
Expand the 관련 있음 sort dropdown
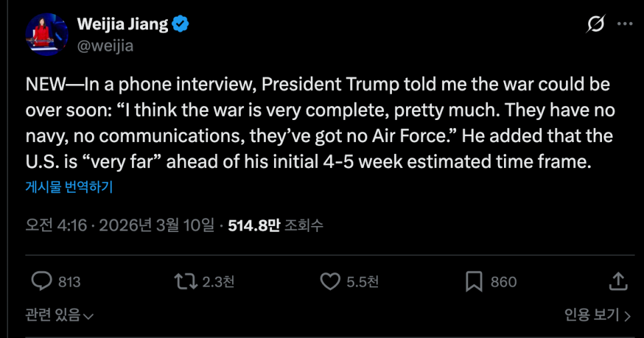(59, 315)
